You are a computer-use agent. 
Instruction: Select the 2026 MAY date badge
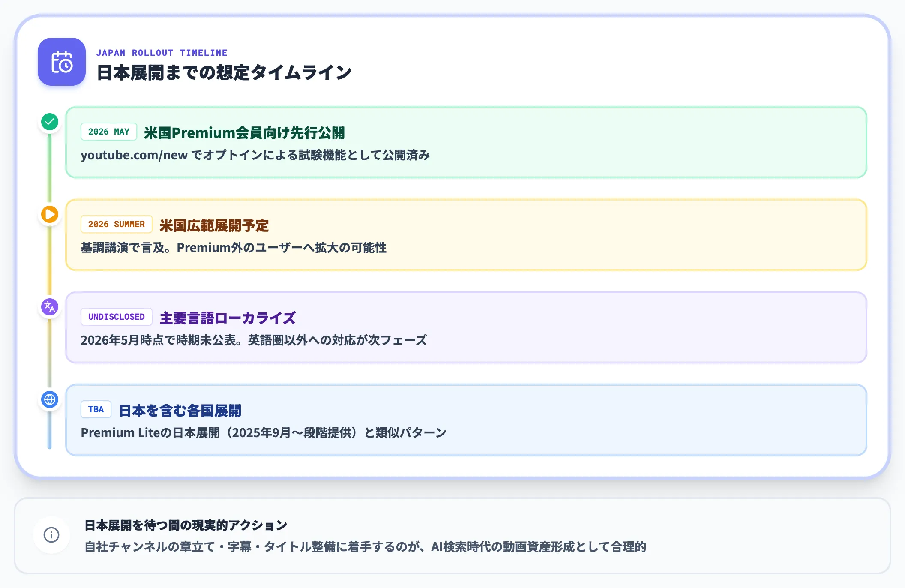pos(109,132)
